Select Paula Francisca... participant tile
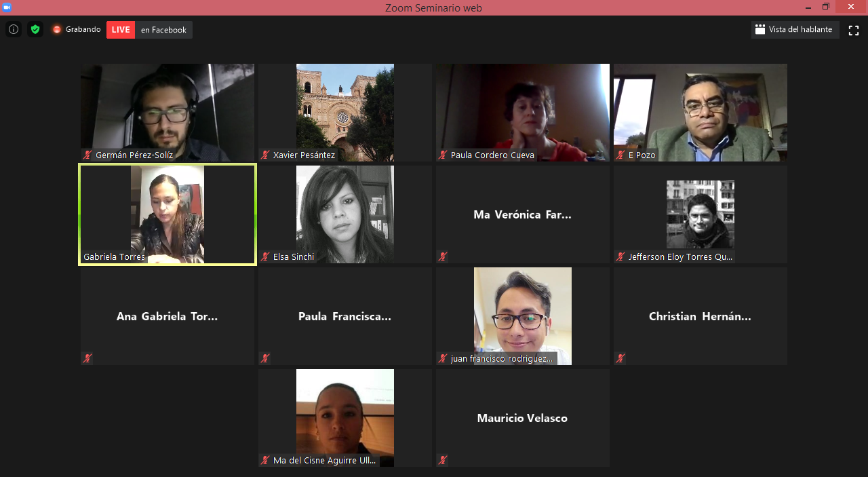 (x=345, y=316)
